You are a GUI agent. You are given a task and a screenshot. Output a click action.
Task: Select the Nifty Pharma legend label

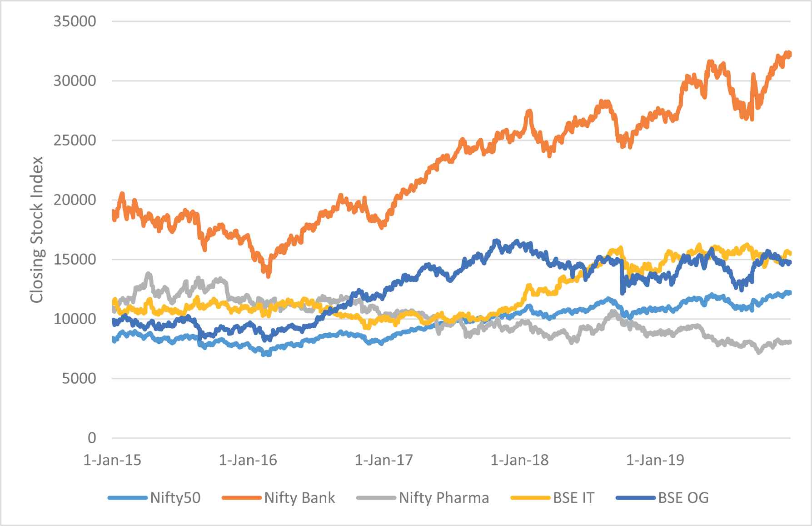click(444, 498)
